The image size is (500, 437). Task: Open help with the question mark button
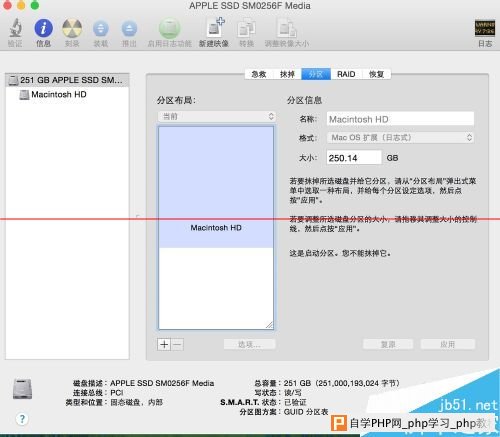point(22,419)
